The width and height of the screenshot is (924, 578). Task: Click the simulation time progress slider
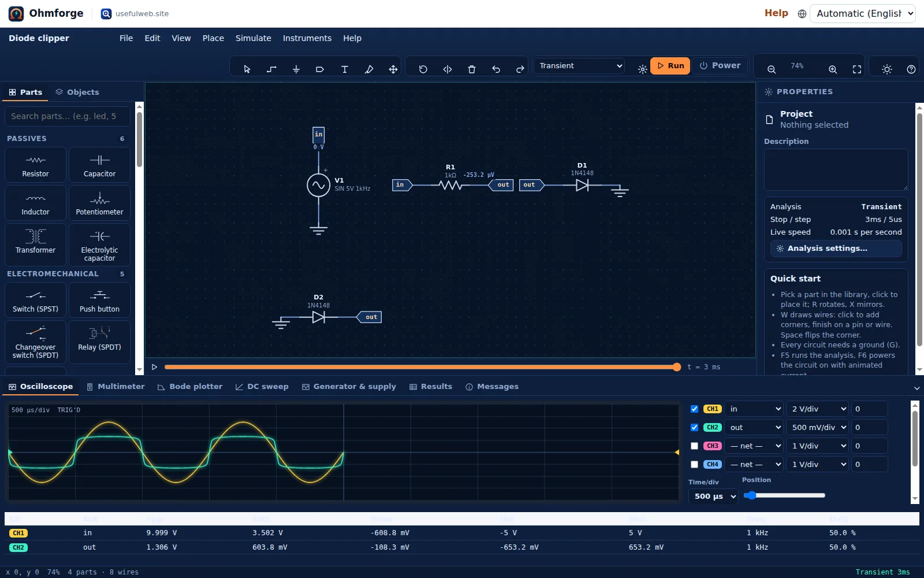click(x=422, y=367)
